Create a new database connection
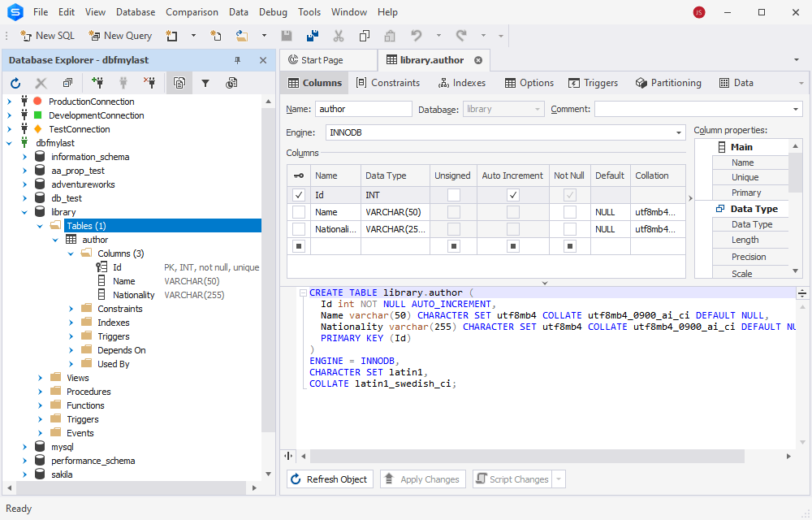The image size is (812, 520). click(x=97, y=83)
